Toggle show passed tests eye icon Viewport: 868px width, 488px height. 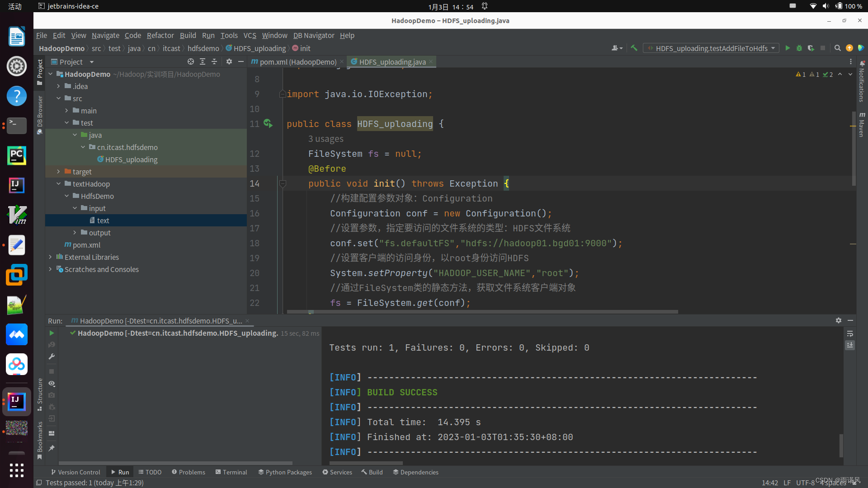click(x=52, y=384)
